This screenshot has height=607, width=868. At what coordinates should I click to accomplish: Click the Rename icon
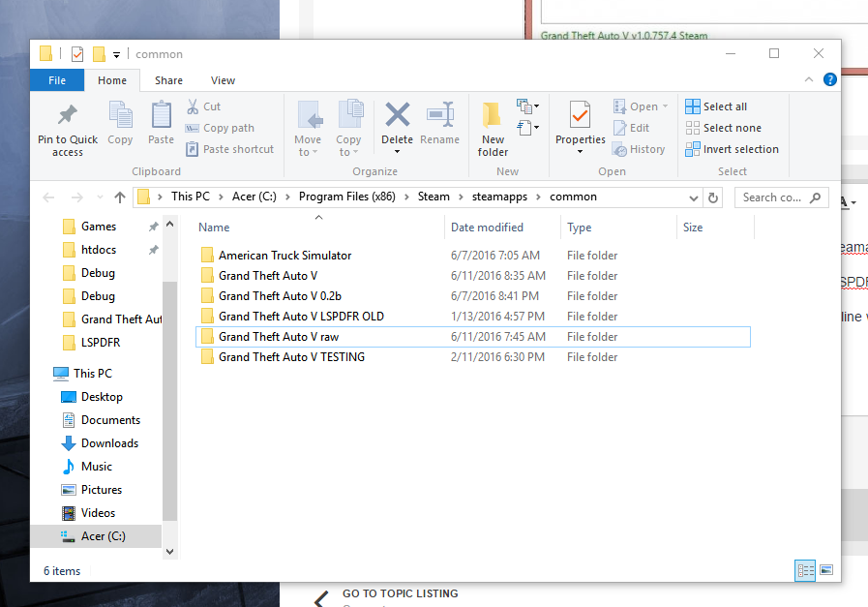click(440, 114)
